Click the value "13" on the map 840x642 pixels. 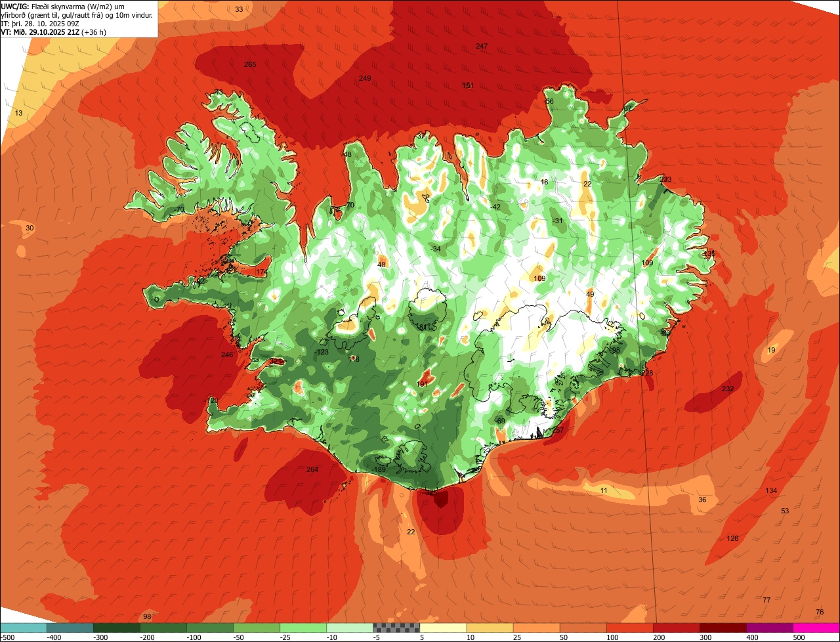[18, 114]
